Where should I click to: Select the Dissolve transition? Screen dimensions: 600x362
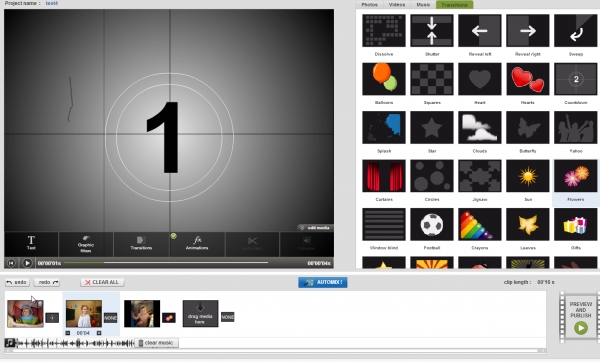[x=384, y=31]
